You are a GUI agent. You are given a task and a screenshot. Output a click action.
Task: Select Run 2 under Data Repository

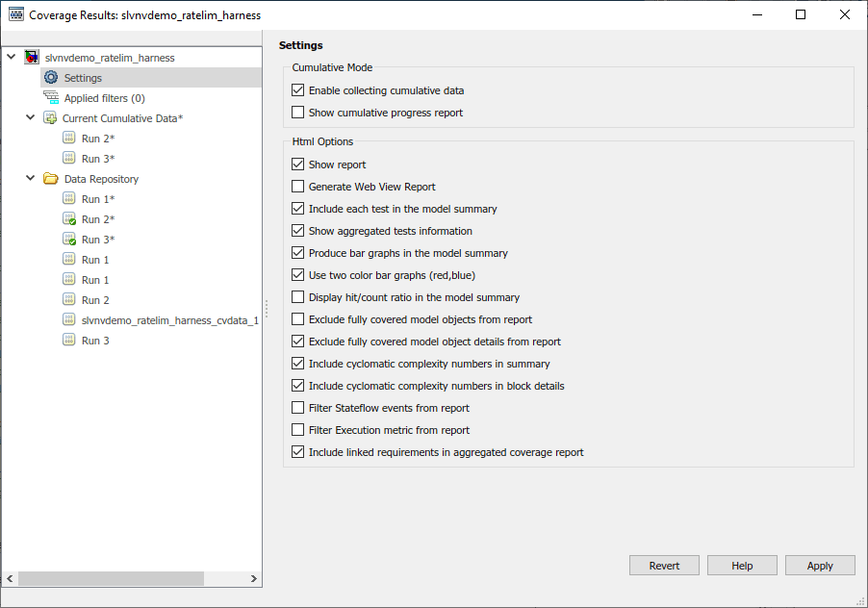[94, 300]
